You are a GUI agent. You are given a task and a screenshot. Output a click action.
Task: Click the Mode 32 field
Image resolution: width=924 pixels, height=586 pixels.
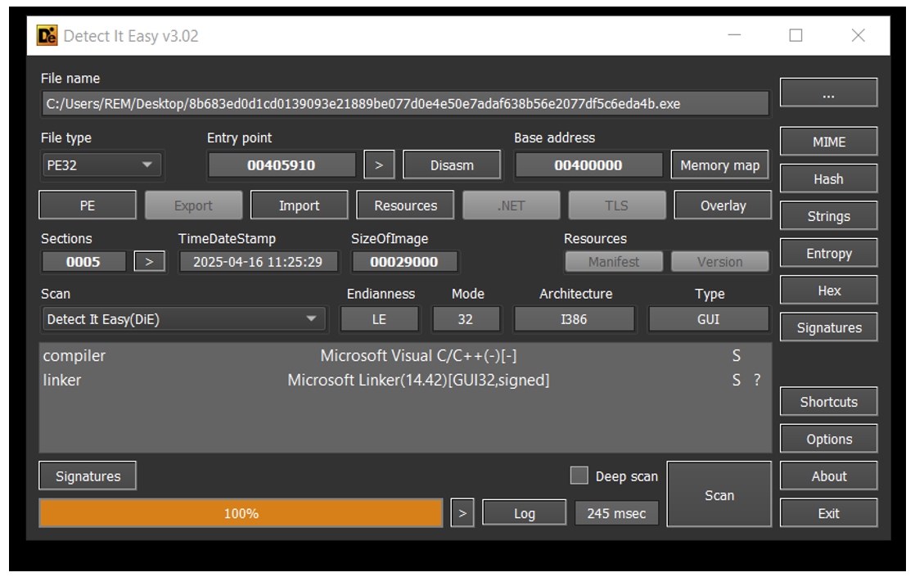tap(466, 319)
